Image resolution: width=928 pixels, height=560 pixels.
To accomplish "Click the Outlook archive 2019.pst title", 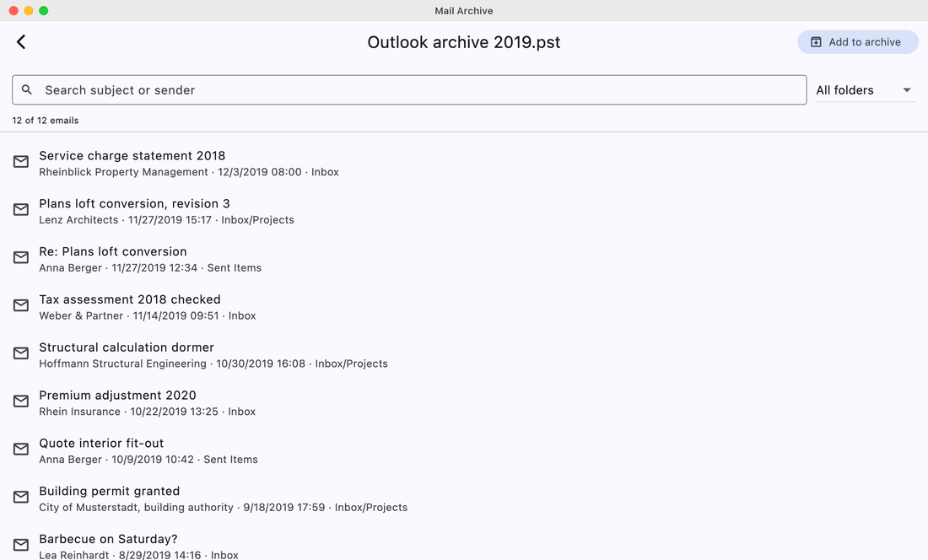I will (464, 42).
